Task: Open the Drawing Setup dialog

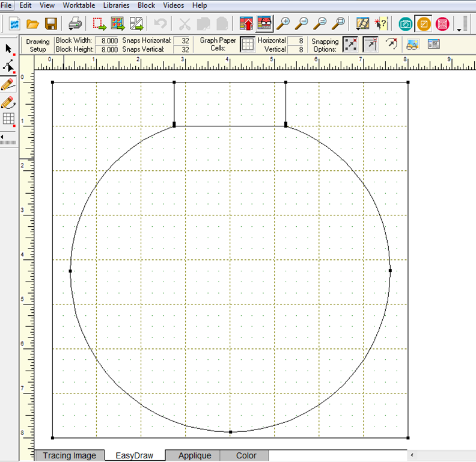Action: pos(38,45)
